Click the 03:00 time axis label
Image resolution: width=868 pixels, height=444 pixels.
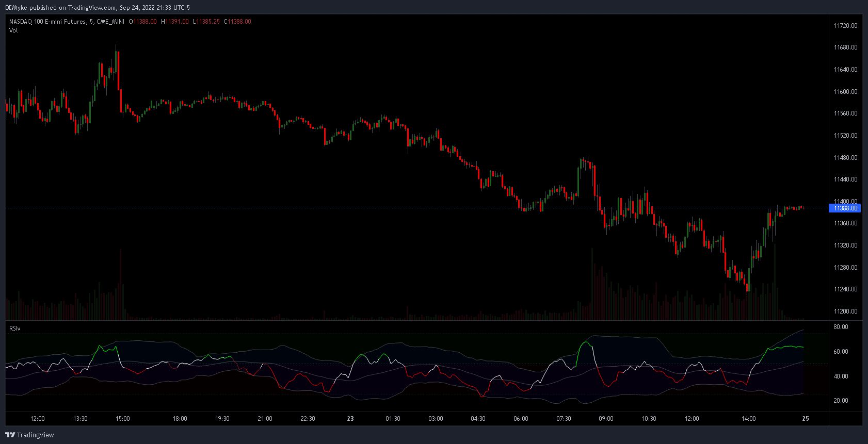coord(436,419)
